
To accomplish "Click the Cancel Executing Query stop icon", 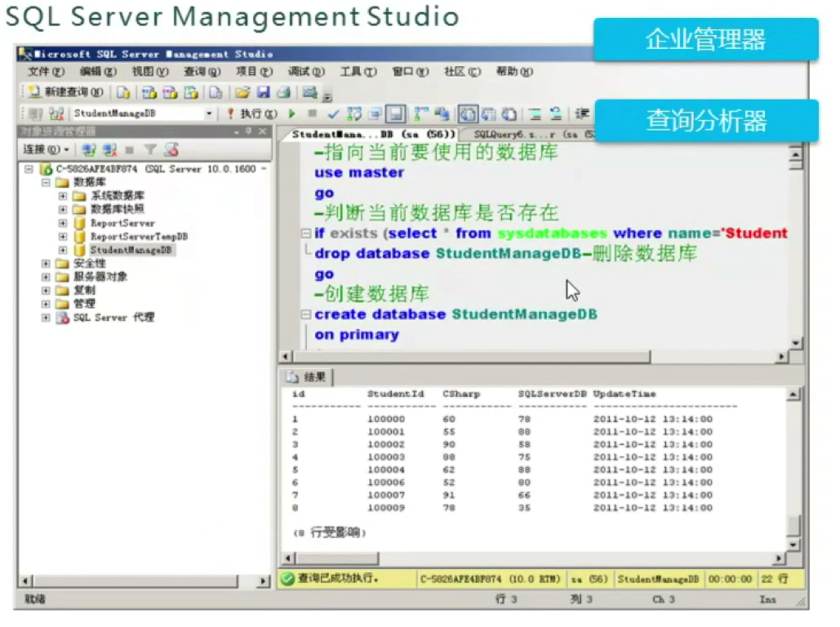I will click(x=313, y=113).
